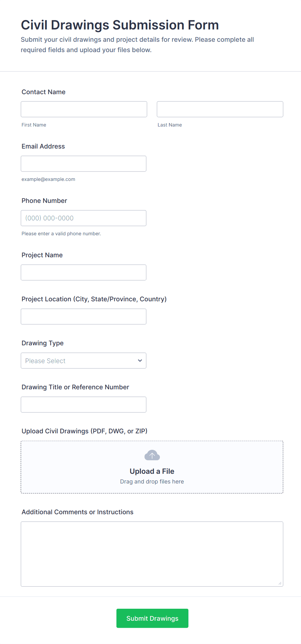Click the Upload Civil Drawings label
Image resolution: width=301 pixels, height=644 pixels.
84,431
